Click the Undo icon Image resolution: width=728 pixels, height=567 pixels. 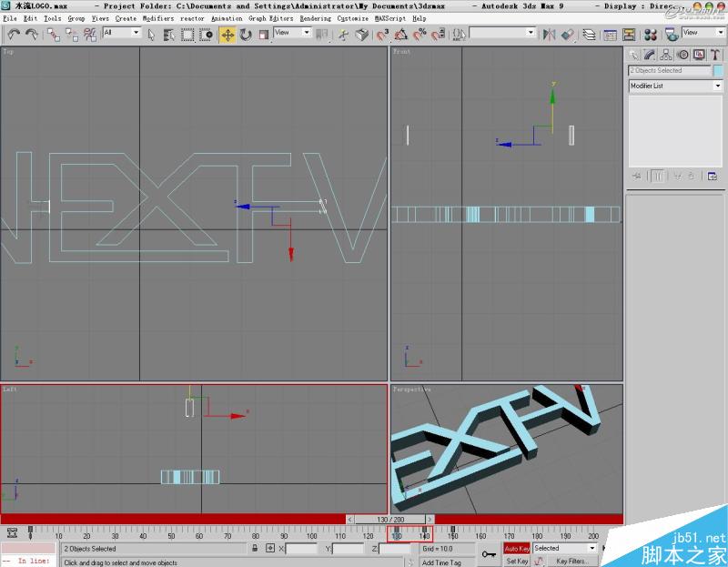pos(14,34)
